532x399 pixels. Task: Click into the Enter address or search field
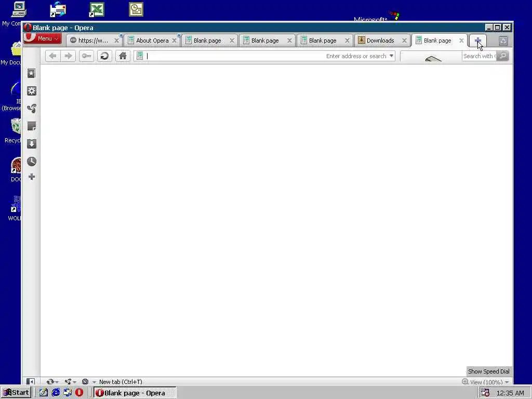pyautogui.click(x=264, y=56)
